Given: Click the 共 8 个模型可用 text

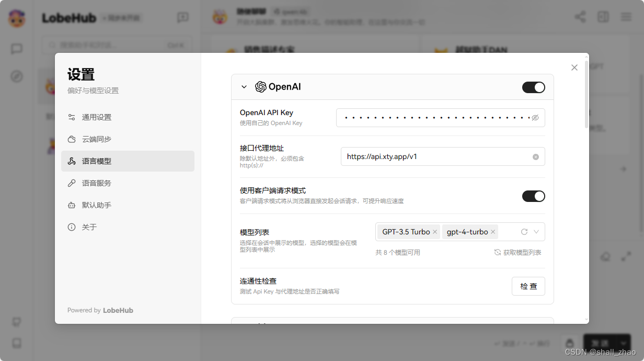Looking at the screenshot, I should pos(398,253).
